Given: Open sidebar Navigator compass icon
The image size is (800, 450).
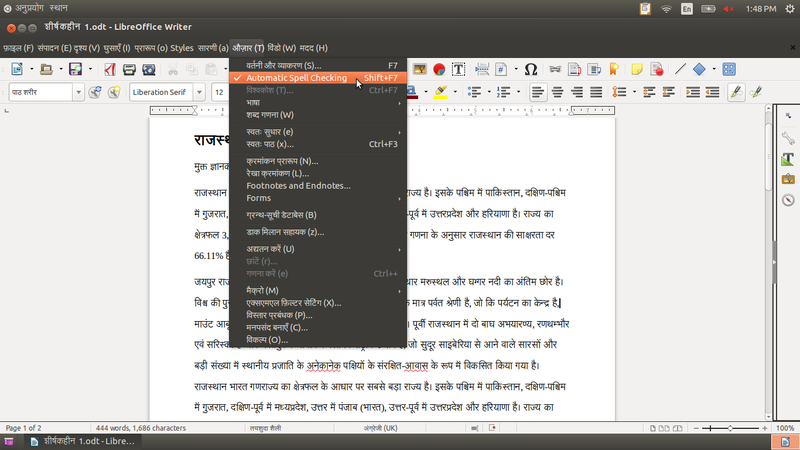Looking at the screenshot, I should [x=788, y=199].
